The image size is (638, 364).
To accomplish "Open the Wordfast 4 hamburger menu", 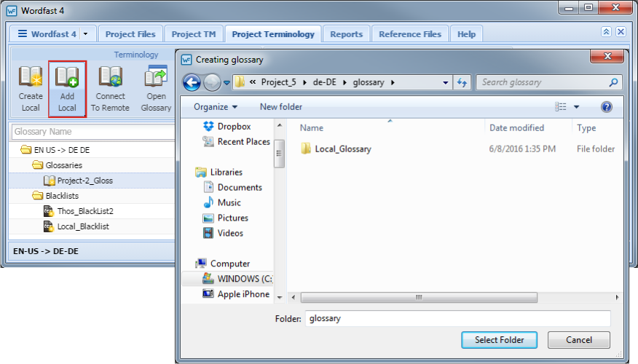I will [23, 33].
